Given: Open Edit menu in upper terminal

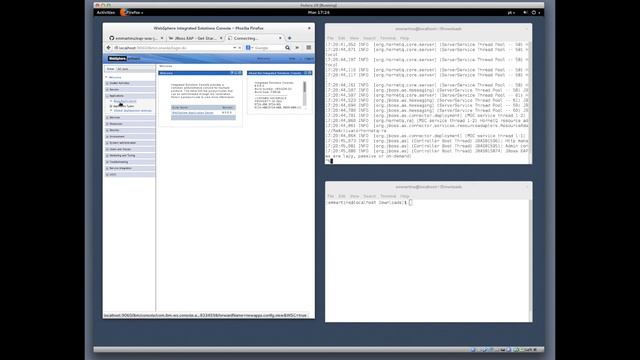Looking at the screenshot, I should coord(342,38).
